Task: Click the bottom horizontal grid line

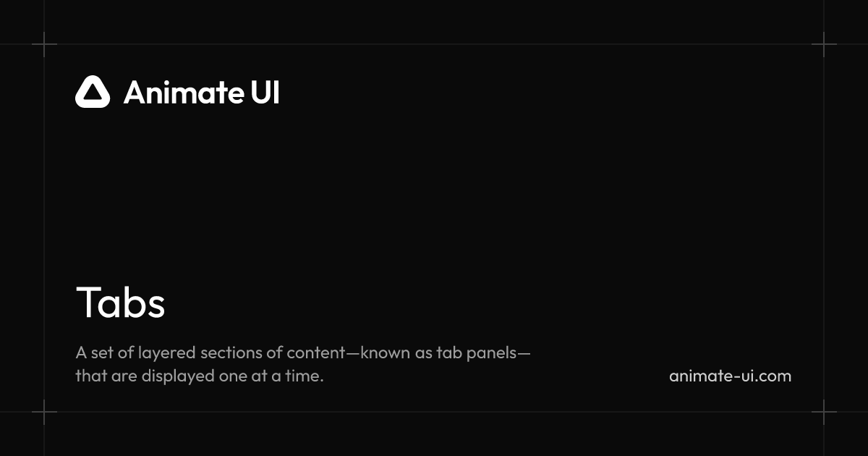Action: (434, 412)
